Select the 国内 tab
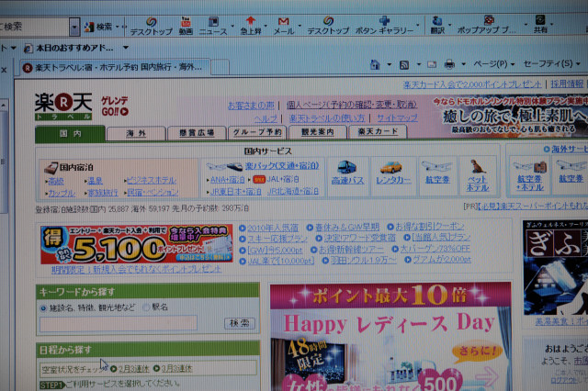This screenshot has height=391, width=588. coord(70,134)
